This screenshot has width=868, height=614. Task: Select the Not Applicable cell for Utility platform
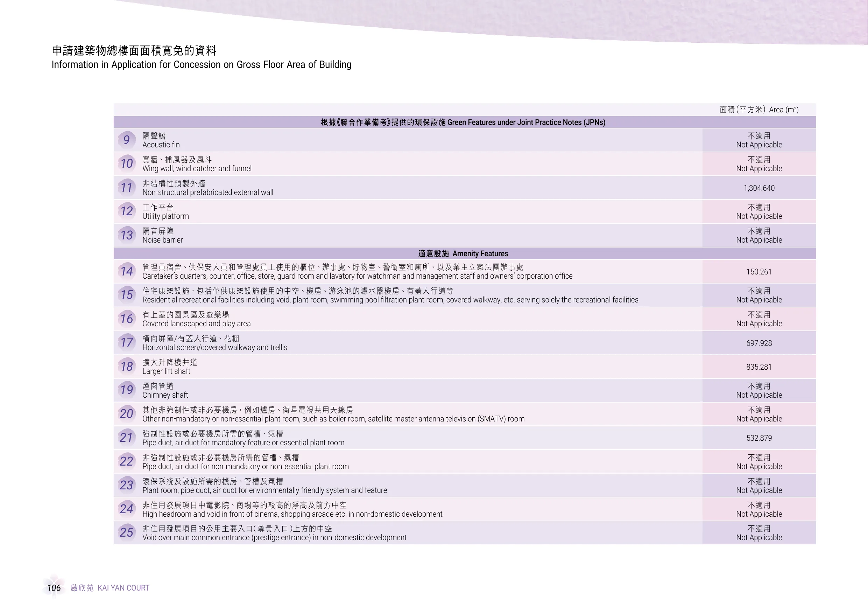point(758,211)
